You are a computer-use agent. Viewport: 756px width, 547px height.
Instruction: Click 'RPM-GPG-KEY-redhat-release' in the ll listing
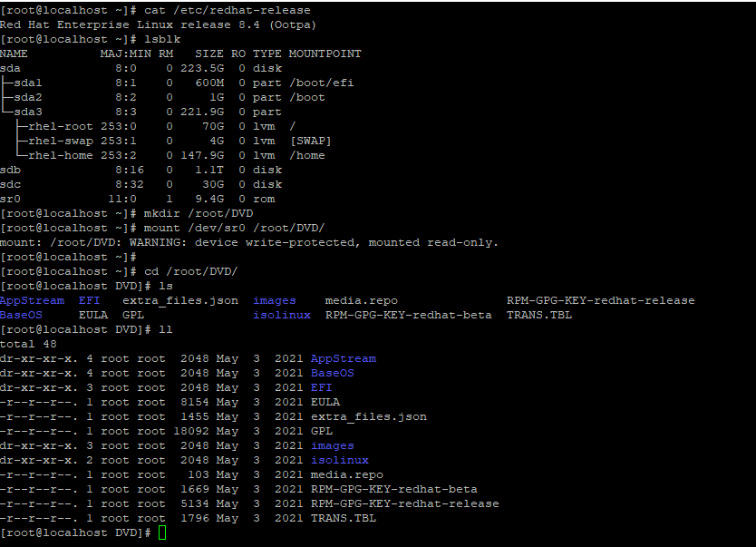(404, 503)
